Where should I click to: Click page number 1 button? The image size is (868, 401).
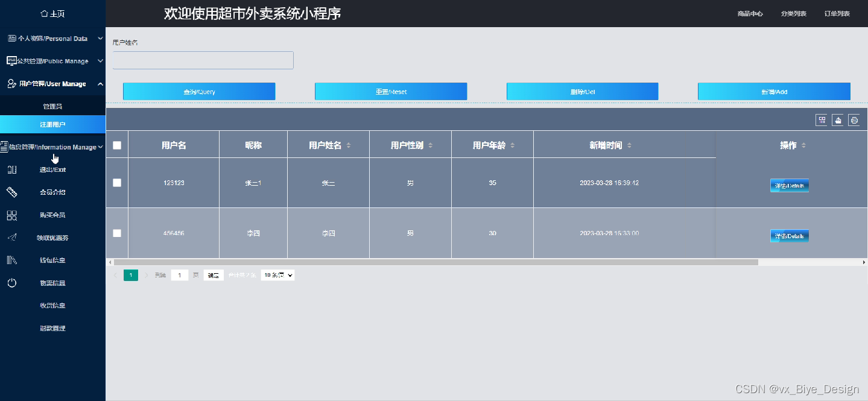click(131, 275)
